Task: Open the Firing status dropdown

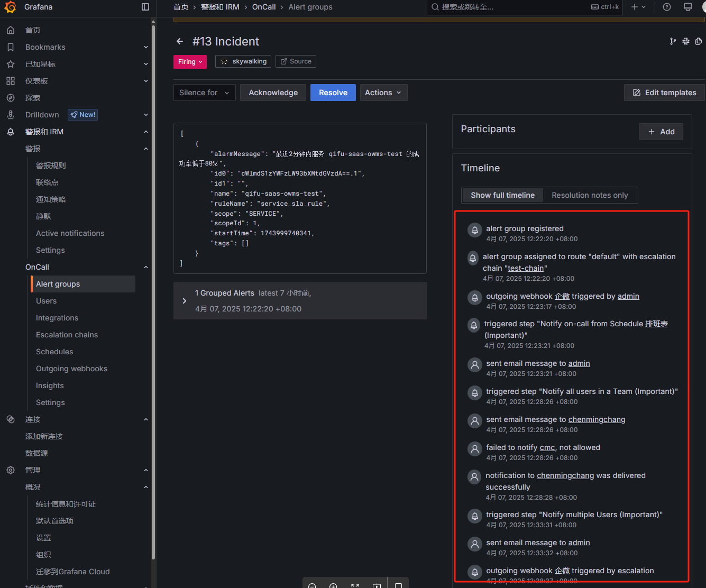Action: click(x=190, y=62)
